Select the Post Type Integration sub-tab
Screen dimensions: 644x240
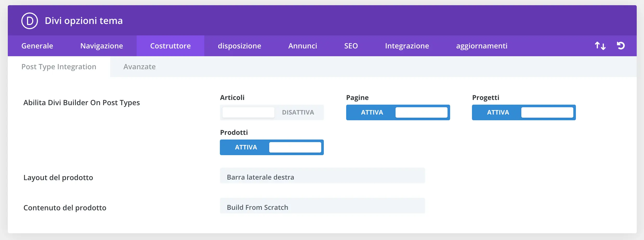pyautogui.click(x=59, y=67)
